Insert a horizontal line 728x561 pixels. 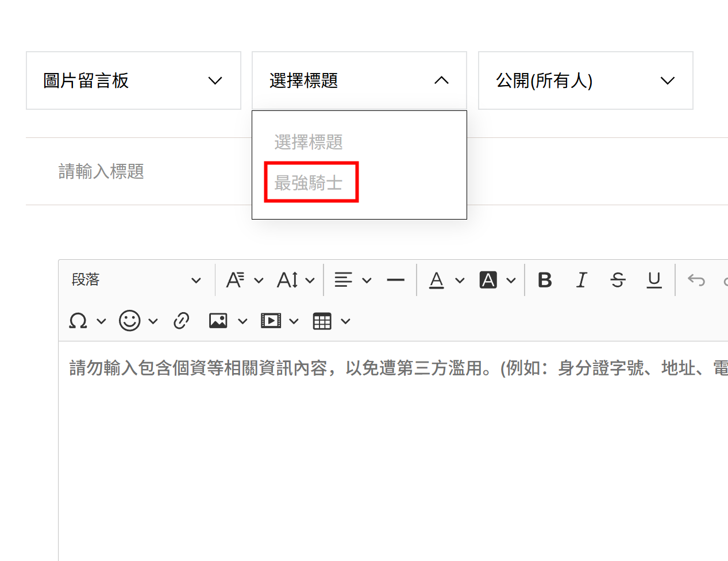click(395, 280)
